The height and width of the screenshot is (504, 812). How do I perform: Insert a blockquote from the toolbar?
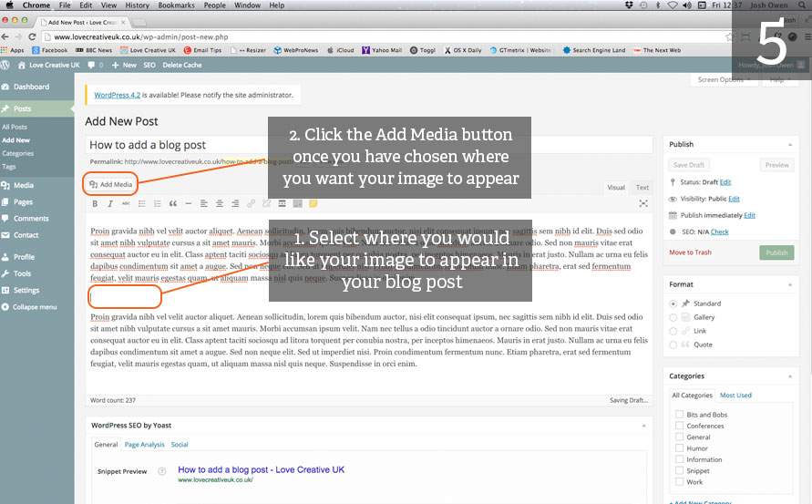click(x=172, y=203)
